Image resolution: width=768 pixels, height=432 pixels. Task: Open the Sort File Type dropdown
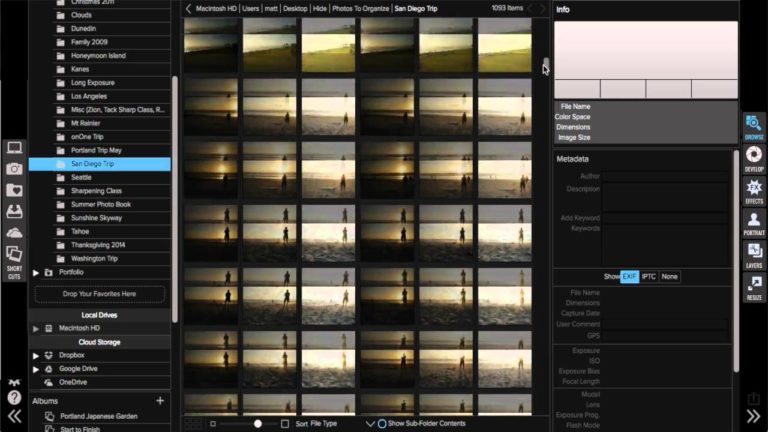tap(324, 424)
